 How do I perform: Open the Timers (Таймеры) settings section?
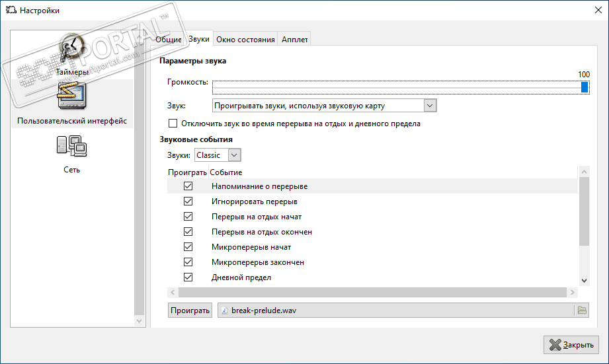click(x=72, y=54)
